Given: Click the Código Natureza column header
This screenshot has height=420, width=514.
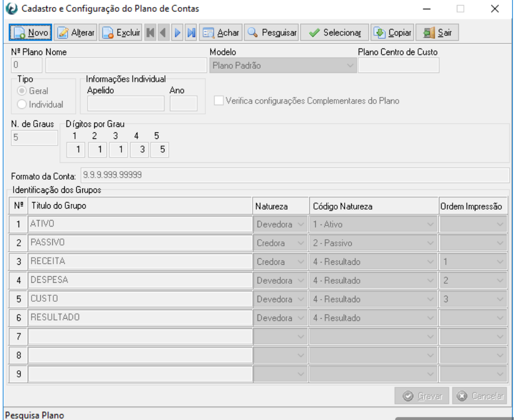Looking at the screenshot, I should click(x=374, y=206).
